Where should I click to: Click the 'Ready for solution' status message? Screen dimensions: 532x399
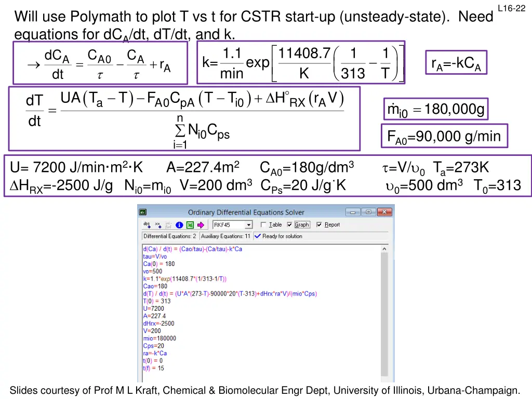pyautogui.click(x=282, y=236)
